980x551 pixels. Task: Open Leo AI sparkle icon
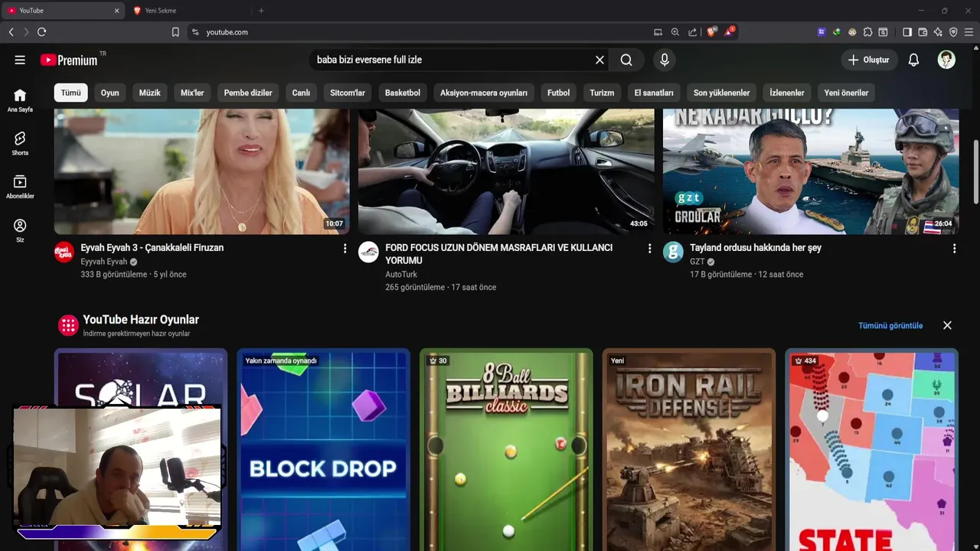click(938, 32)
